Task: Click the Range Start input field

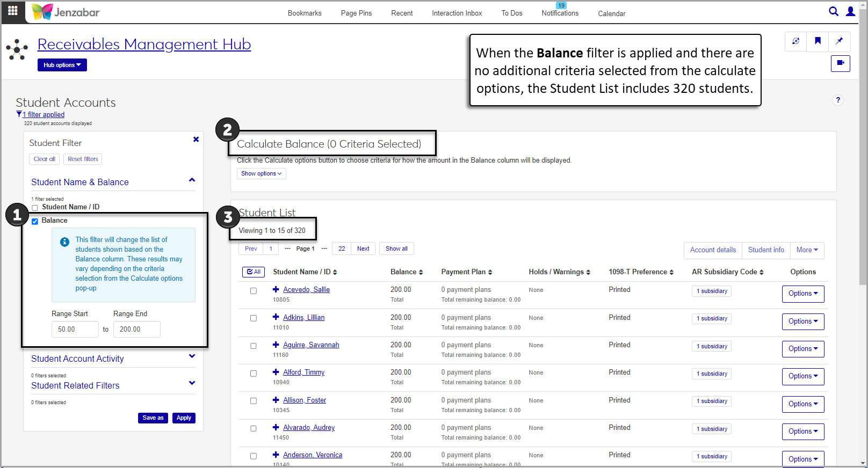Action: [75, 330]
